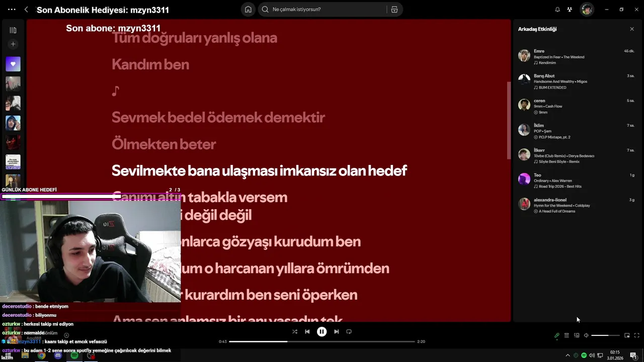Screen dimensions: 644x362
Task: Jump to lyric "Sevmek bedel ödemek demektir"
Action: pos(218,118)
